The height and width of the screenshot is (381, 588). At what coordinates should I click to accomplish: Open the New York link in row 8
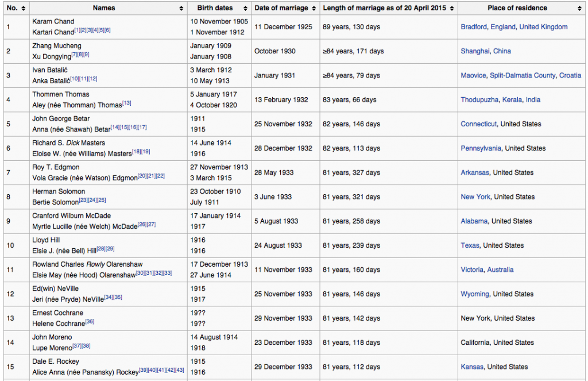tap(475, 197)
